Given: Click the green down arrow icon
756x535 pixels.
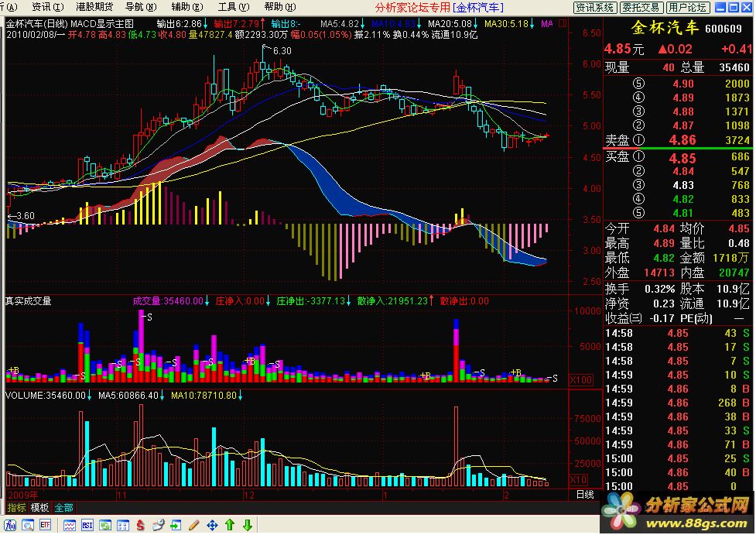Looking at the screenshot, I should click(248, 525).
